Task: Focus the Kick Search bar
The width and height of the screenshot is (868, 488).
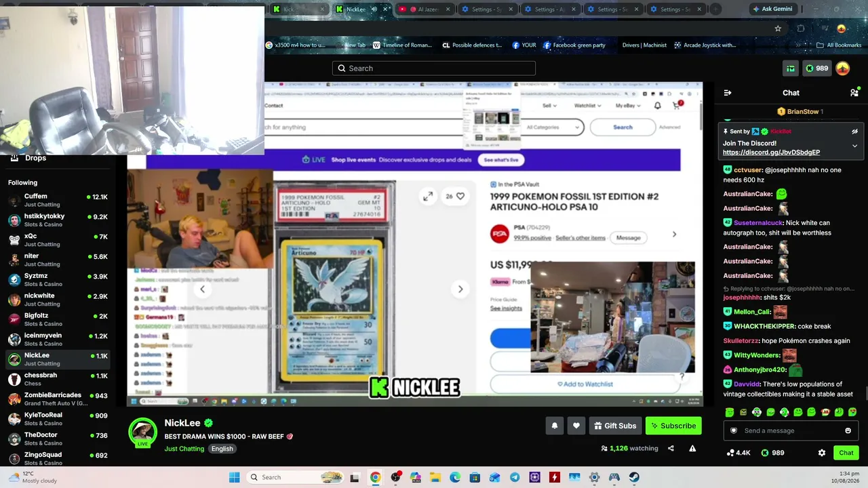Action: pos(434,68)
